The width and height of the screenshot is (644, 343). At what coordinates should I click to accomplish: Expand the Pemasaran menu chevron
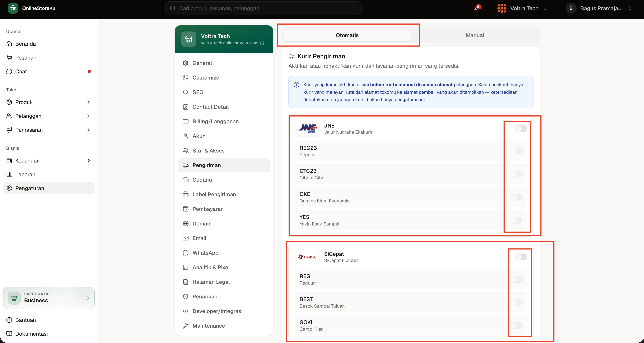[x=88, y=130]
